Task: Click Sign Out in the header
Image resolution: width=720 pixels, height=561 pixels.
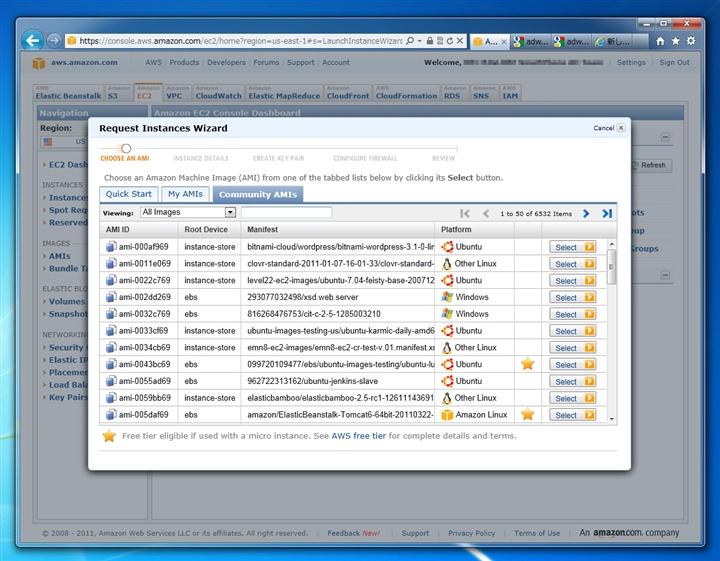Action: [674, 62]
